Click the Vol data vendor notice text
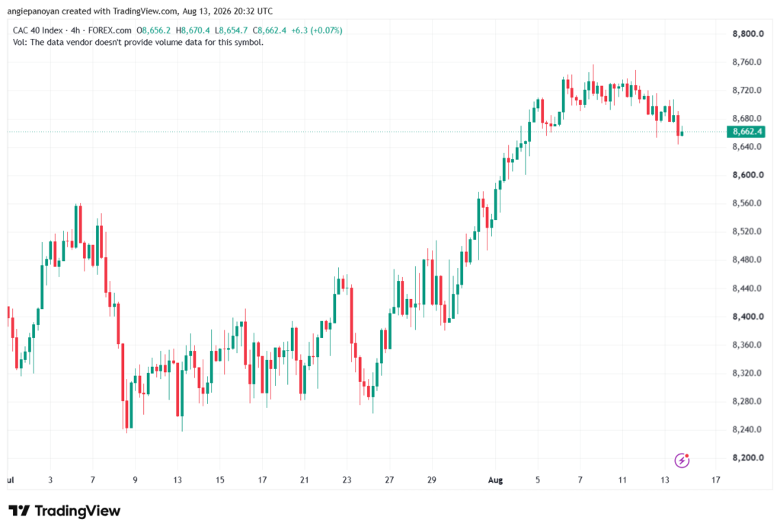 [139, 43]
